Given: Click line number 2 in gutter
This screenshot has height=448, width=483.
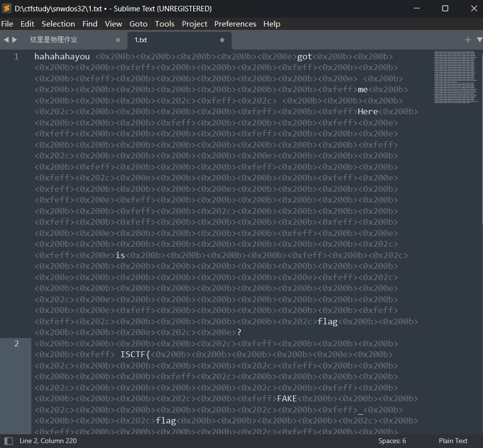Looking at the screenshot, I should pyautogui.click(x=16, y=343).
